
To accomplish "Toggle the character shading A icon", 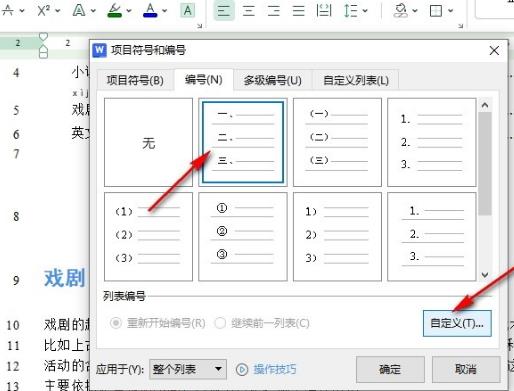I will point(188,10).
